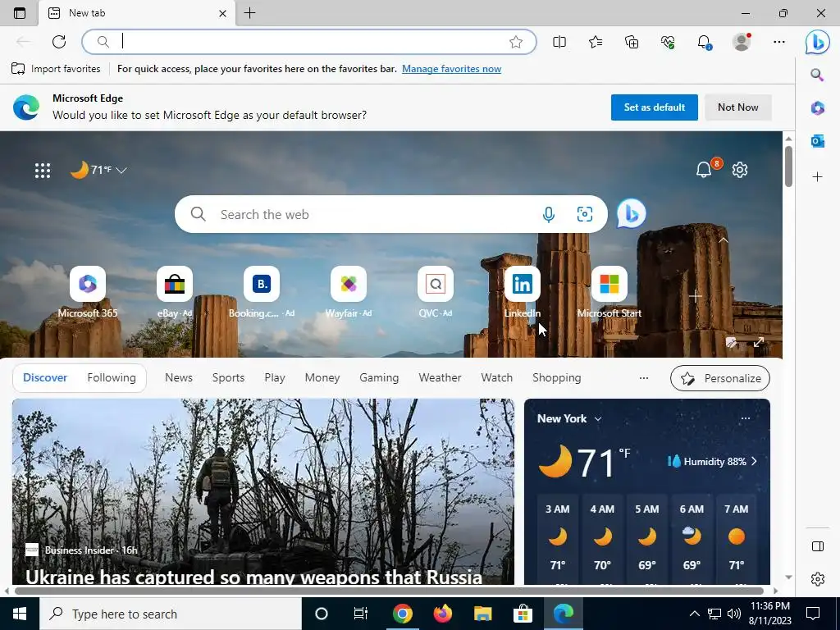Click the Search the web box
Viewport: 840px width, 630px height.
pyautogui.click(x=391, y=214)
